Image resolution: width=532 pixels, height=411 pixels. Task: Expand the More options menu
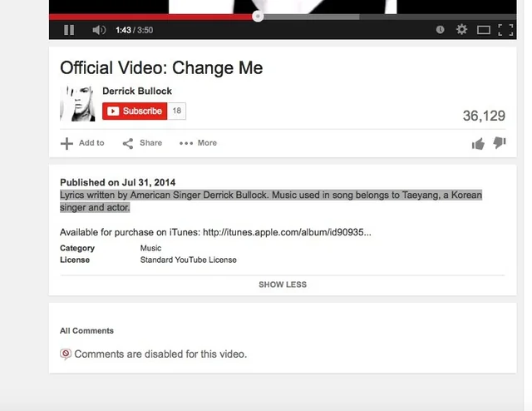(x=198, y=143)
